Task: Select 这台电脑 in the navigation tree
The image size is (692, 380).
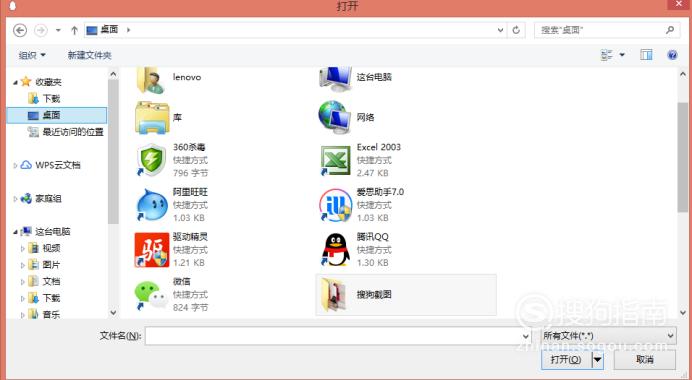Action: coord(53,232)
